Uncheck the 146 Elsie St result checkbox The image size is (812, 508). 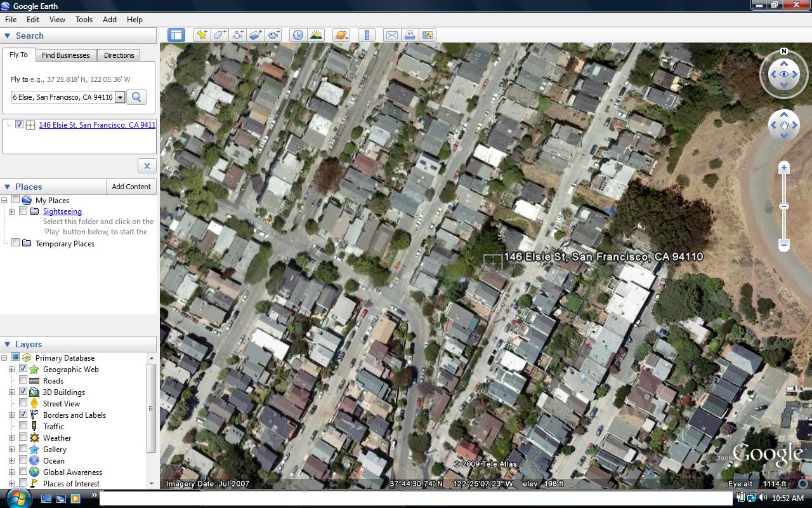[x=20, y=124]
